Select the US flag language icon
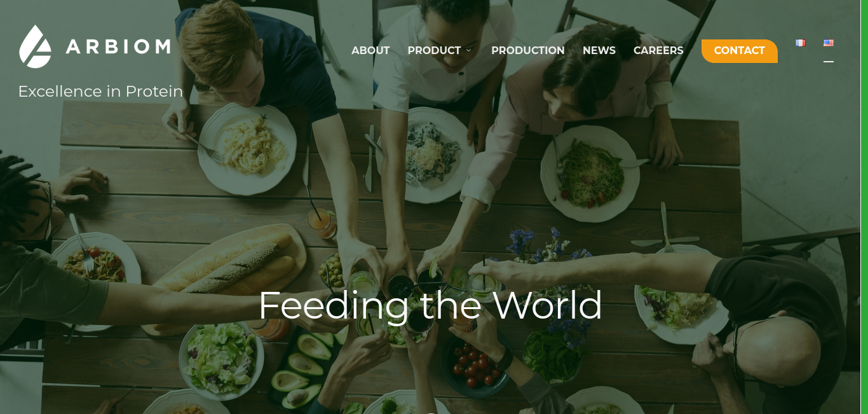The width and height of the screenshot is (868, 414). [x=829, y=43]
